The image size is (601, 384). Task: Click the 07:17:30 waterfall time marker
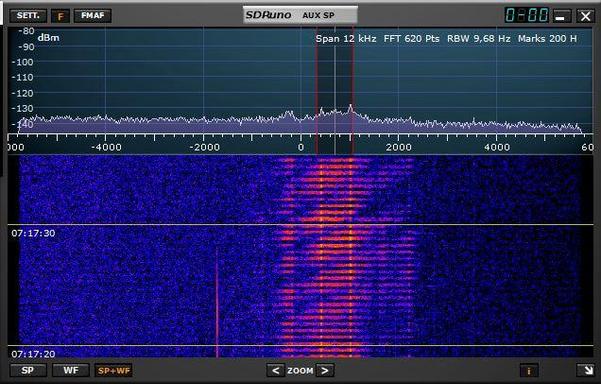click(33, 233)
